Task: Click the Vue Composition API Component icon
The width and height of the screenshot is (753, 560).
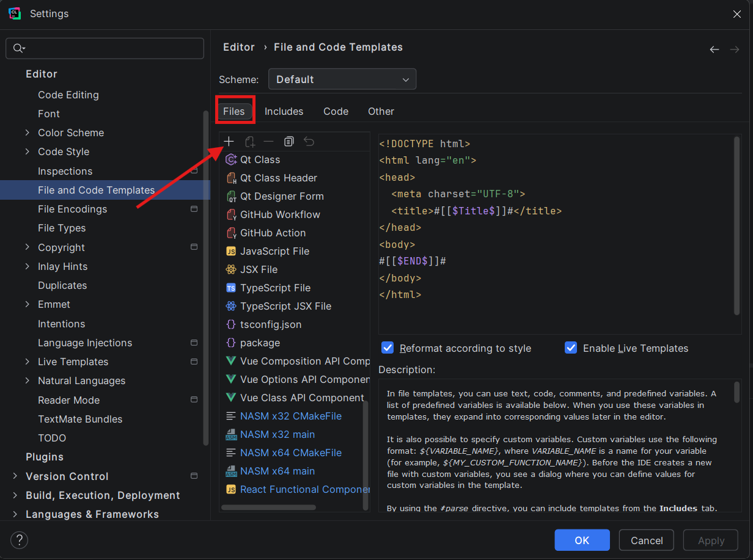Action: coord(231,361)
